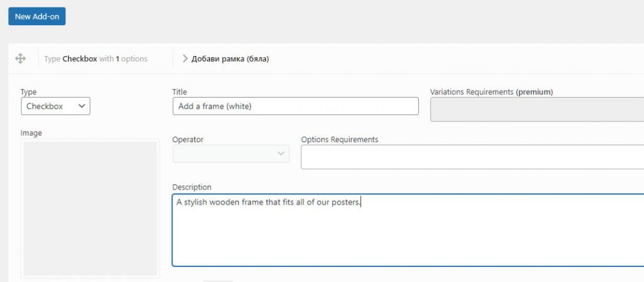644x282 pixels.
Task: Click the Image label above placeholder
Action: pyautogui.click(x=31, y=133)
